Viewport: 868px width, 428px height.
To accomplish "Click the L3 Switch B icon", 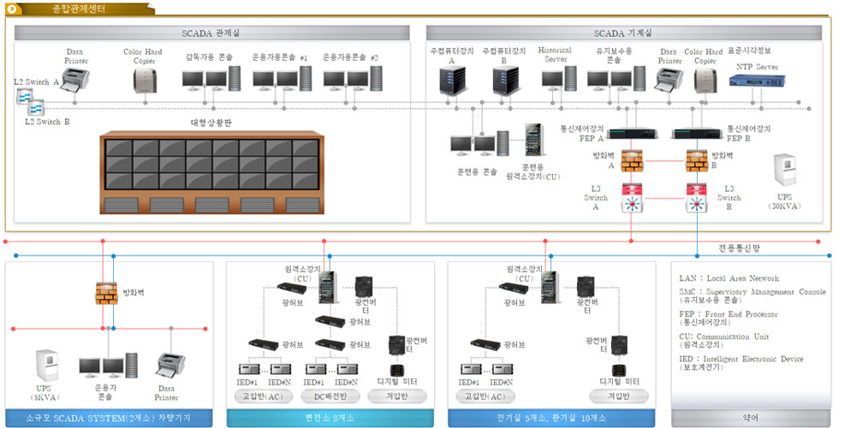I will click(x=697, y=197).
